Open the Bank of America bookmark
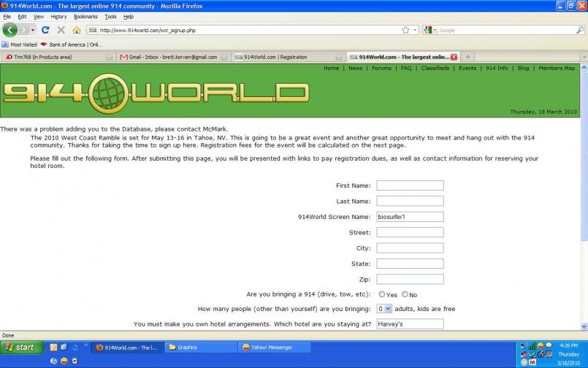This screenshot has width=588, height=368. tap(72, 45)
